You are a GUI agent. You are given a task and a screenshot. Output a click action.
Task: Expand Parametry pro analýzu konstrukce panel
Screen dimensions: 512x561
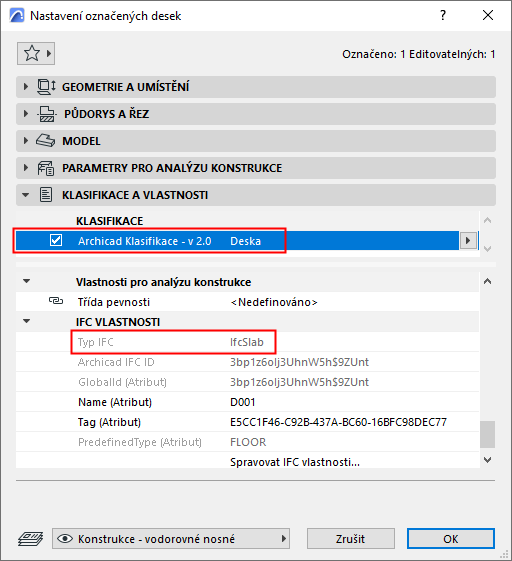click(25, 168)
